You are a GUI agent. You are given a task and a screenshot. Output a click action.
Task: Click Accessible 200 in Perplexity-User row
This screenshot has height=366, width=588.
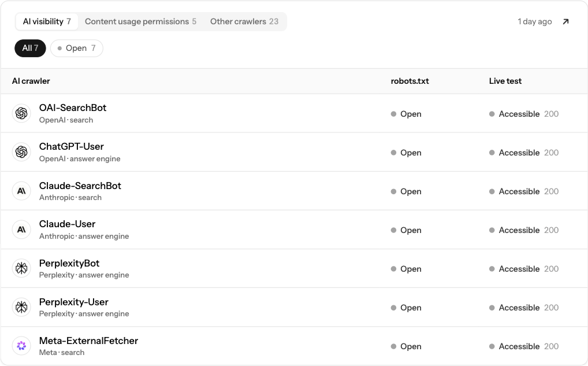(x=524, y=308)
